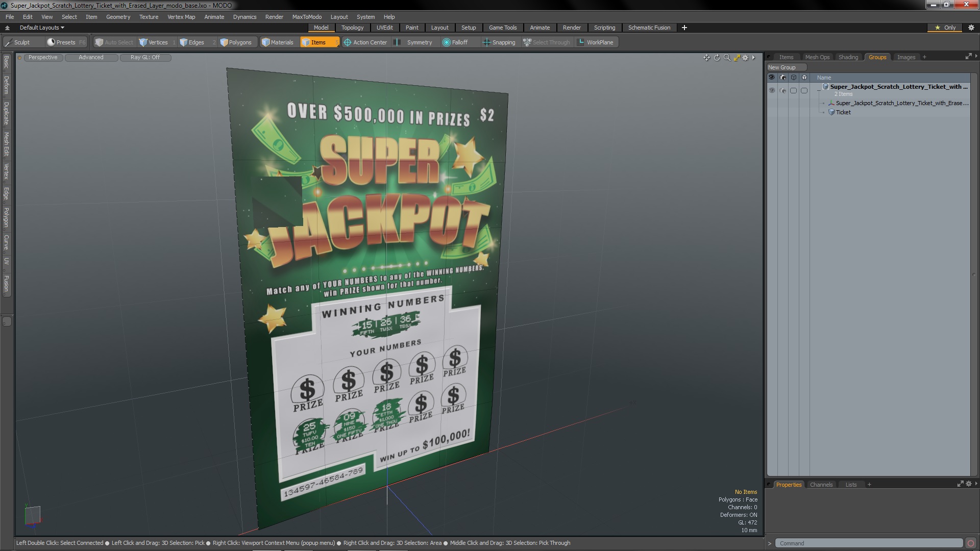Toggle Symmetry option
The height and width of the screenshot is (551, 980).
point(414,42)
